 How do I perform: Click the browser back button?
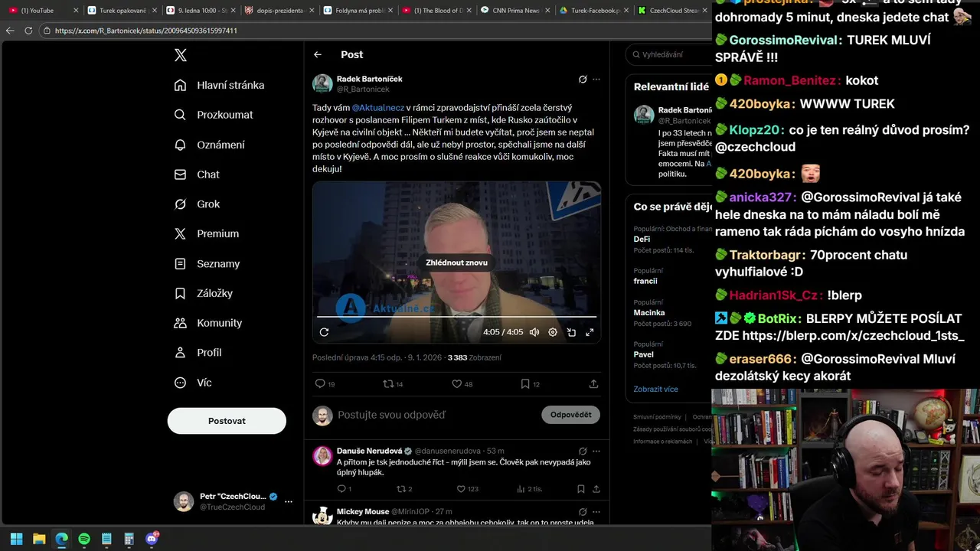(10, 31)
